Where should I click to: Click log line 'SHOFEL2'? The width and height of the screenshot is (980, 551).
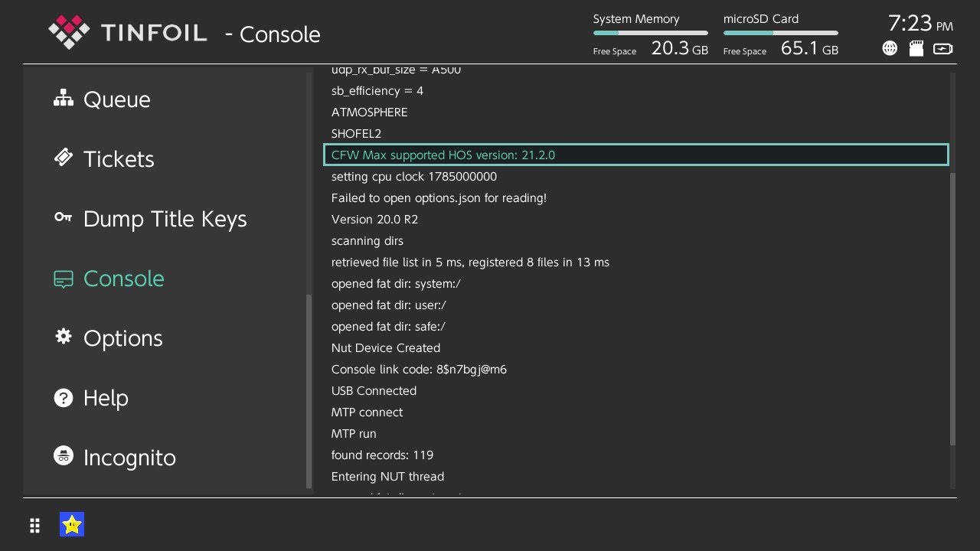356,133
